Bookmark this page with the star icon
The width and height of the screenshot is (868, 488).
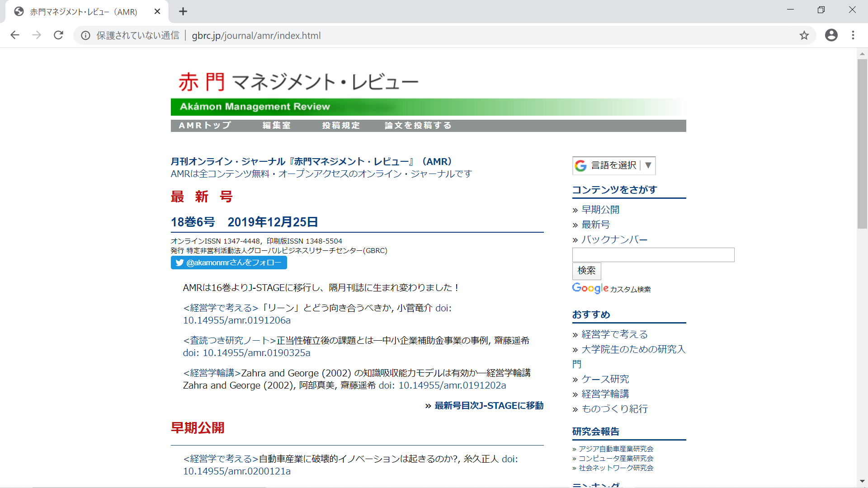(804, 35)
